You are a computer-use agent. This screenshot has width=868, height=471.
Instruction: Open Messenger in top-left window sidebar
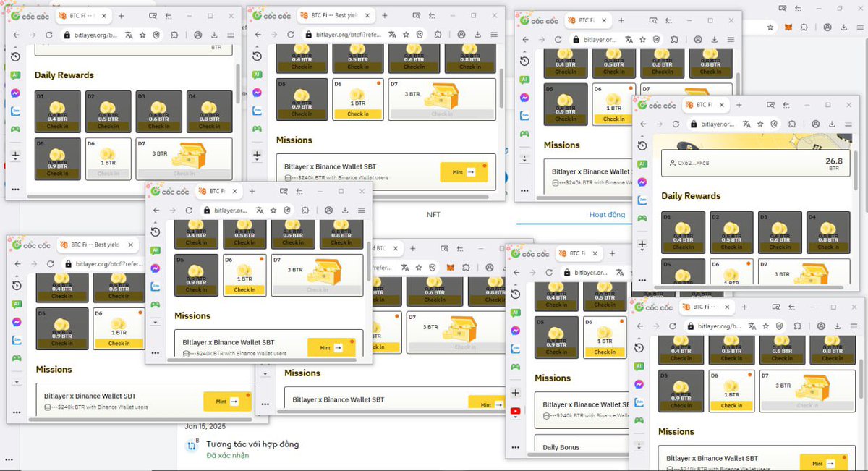[16, 93]
